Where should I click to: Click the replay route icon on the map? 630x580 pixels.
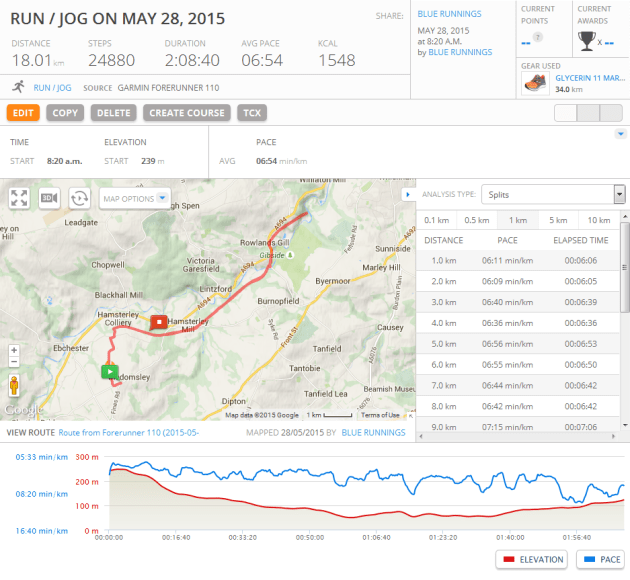coord(80,198)
